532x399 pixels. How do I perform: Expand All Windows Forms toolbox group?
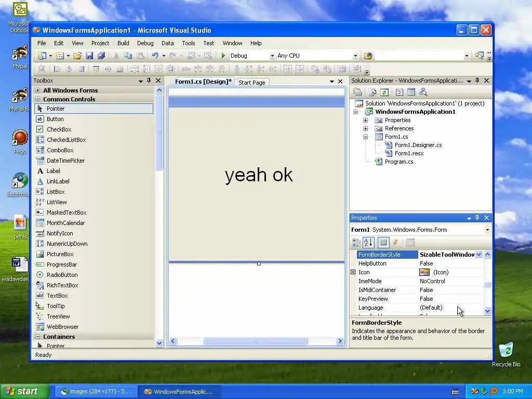tap(37, 90)
